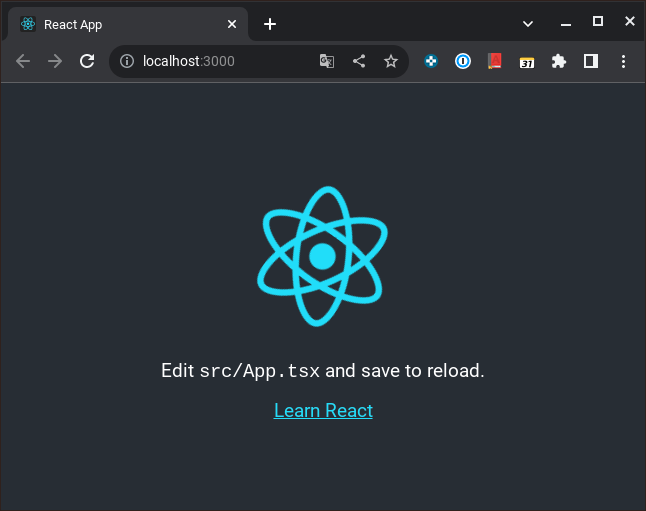Screen dimensions: 646x511
Task: Maximize the browser window
Action: tap(598, 22)
